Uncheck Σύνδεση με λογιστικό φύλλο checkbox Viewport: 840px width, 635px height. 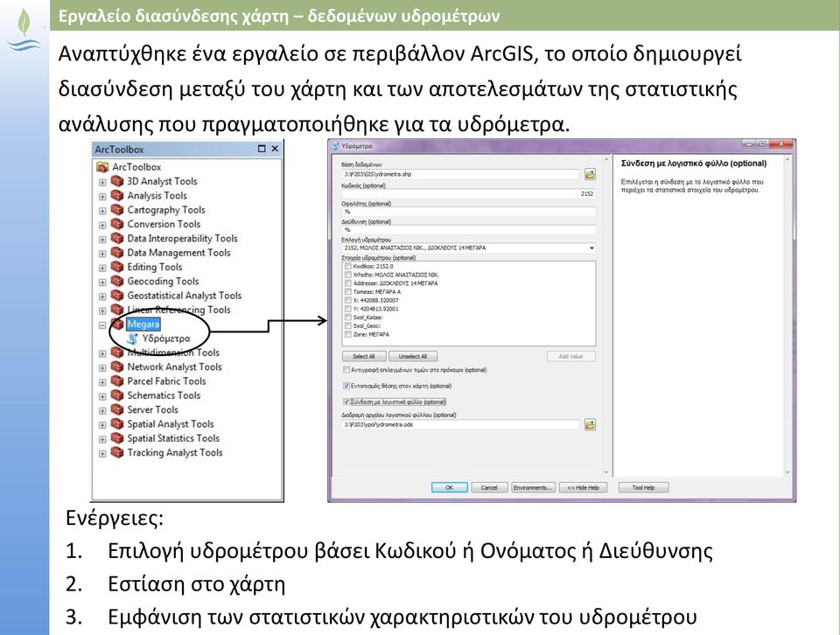(346, 402)
